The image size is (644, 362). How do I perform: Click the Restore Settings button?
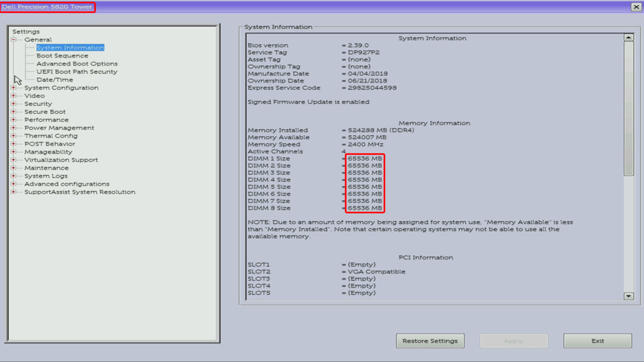point(430,341)
